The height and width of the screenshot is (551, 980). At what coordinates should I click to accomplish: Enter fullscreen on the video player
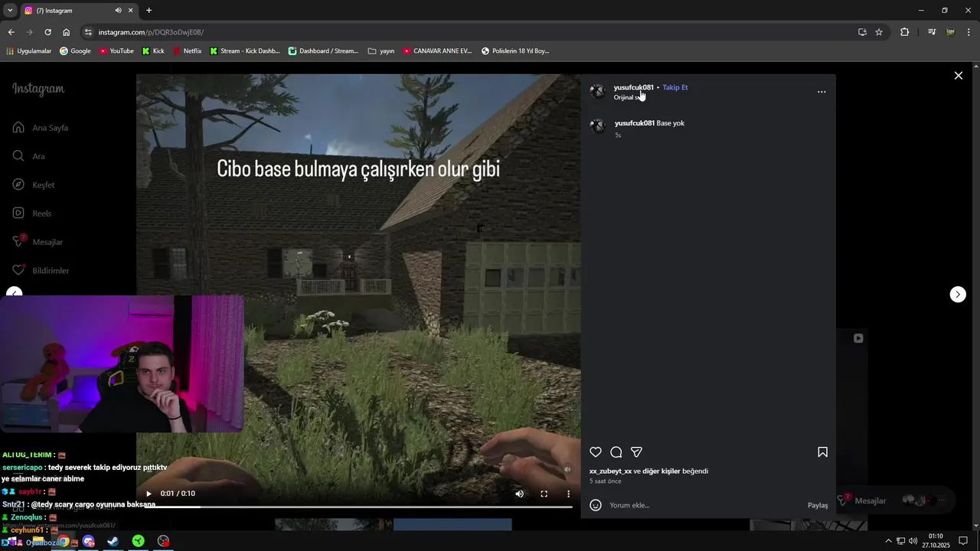click(x=544, y=494)
